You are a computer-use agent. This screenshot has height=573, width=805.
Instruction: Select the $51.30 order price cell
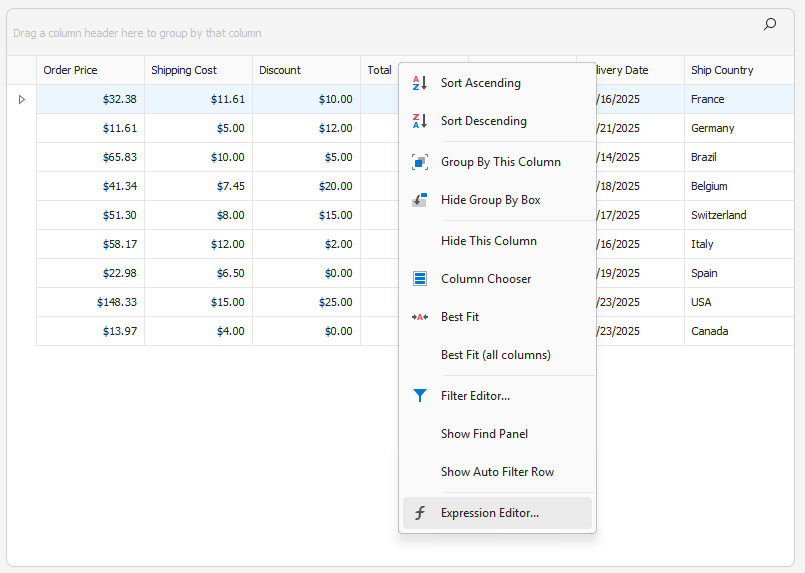click(90, 215)
